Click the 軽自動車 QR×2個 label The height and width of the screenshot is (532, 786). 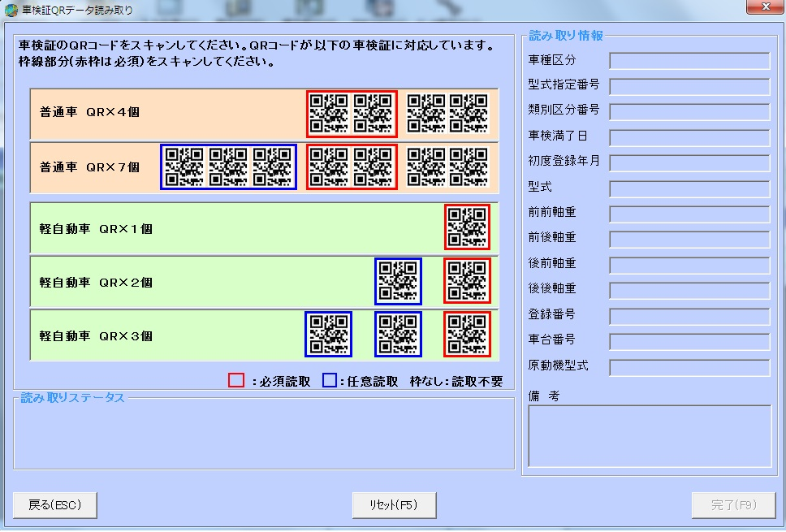coord(96,283)
